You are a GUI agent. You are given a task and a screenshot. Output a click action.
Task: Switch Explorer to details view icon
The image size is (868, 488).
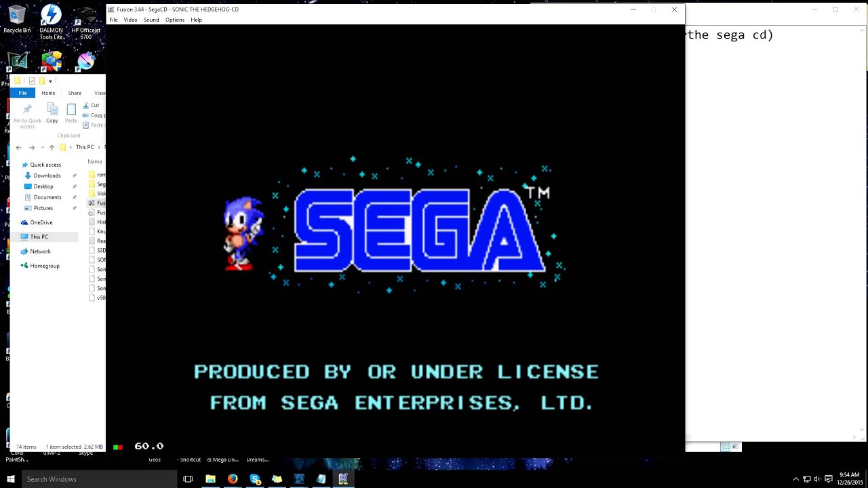[725, 447]
